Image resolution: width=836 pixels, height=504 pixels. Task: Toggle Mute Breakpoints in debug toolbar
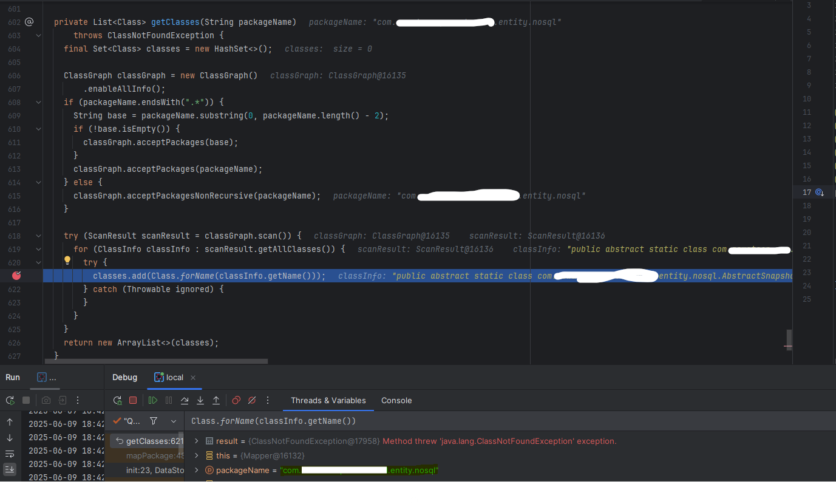coord(252,400)
